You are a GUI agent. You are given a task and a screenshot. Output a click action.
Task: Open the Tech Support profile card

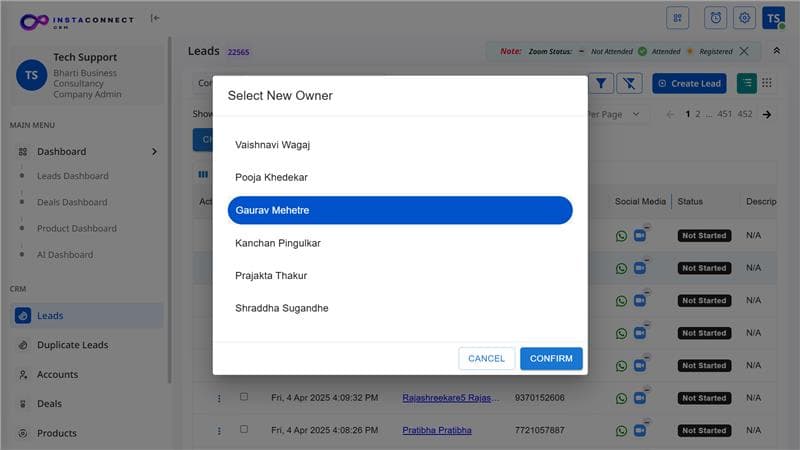pos(87,75)
